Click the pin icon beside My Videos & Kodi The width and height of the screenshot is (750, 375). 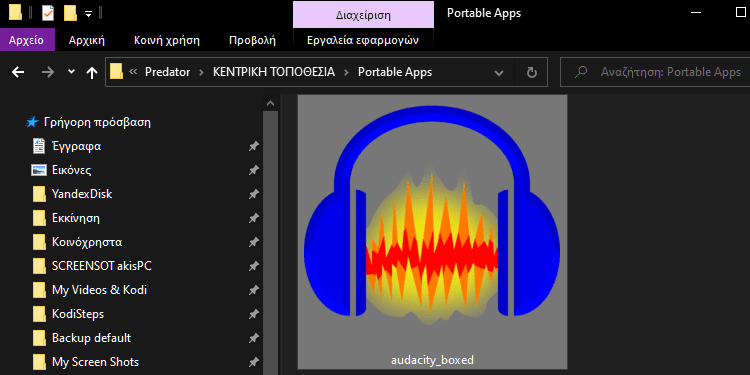click(254, 290)
